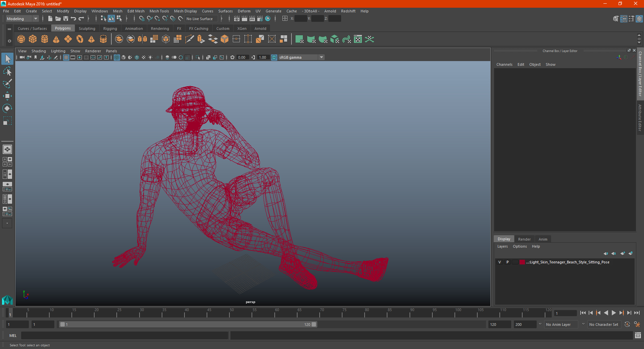Go to start of playback range
644x349 pixels.
583,313
